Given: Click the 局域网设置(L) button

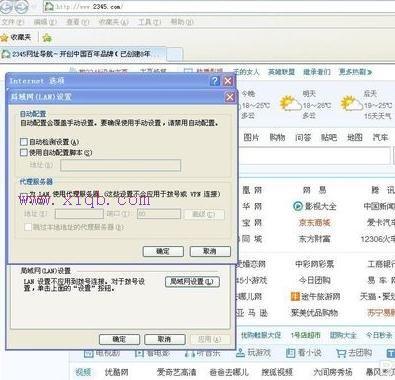Looking at the screenshot, I should pyautogui.click(x=192, y=282).
